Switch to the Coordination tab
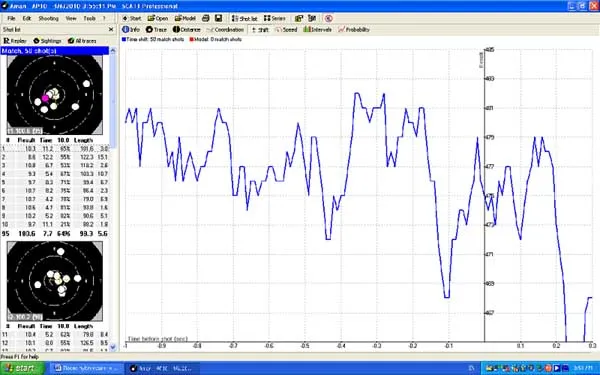Screen dimensions: 600x375 225,29
